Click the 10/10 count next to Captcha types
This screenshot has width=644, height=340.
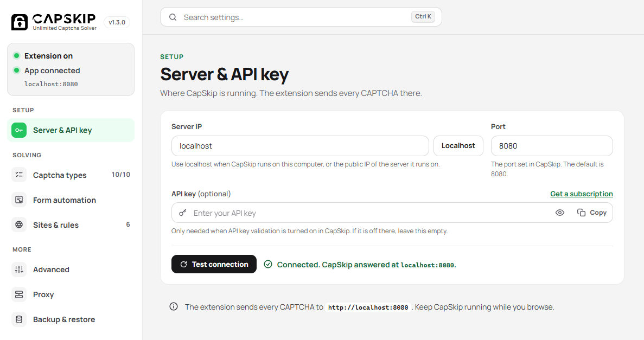121,175
